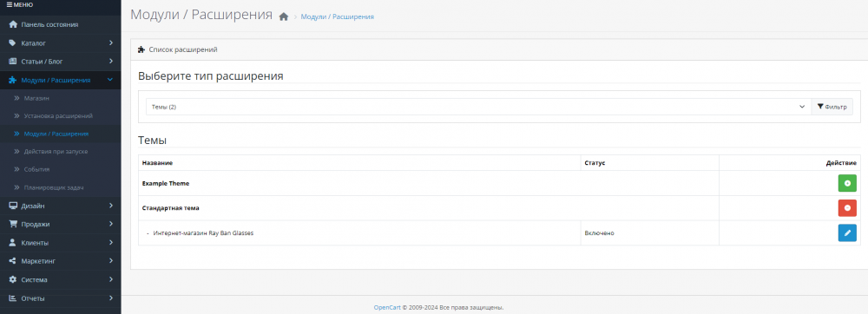Click Интернет-магазин Ray Ban Glasses store entry
Image resolution: width=868 pixels, height=314 pixels.
(x=203, y=232)
